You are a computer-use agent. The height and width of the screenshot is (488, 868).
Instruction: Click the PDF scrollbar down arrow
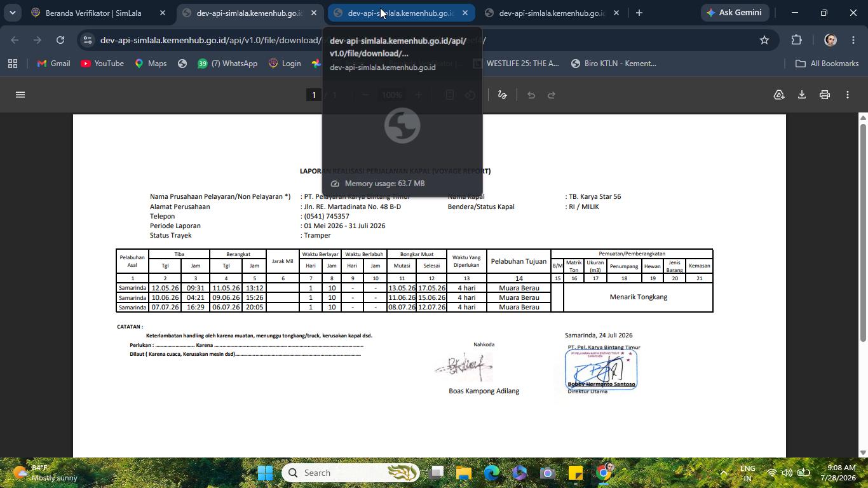point(863,452)
